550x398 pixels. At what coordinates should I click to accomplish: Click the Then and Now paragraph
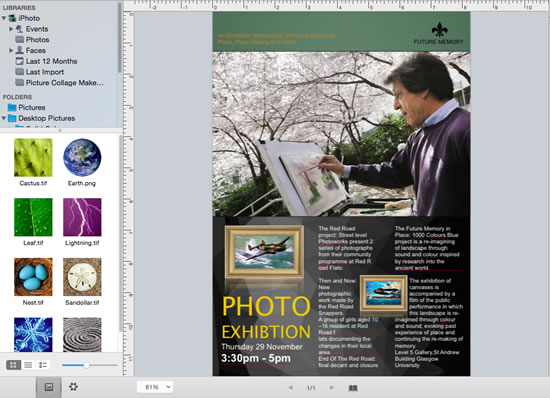pyautogui.click(x=338, y=297)
